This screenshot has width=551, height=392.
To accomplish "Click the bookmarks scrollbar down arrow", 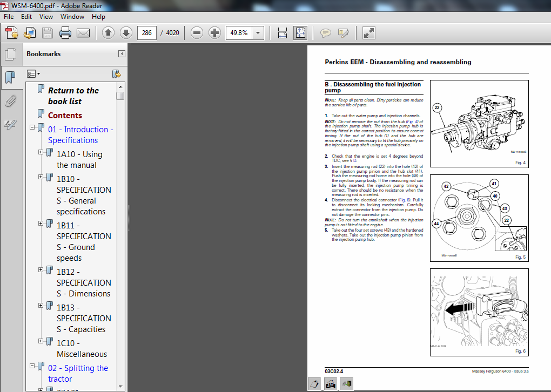I will coord(120,387).
